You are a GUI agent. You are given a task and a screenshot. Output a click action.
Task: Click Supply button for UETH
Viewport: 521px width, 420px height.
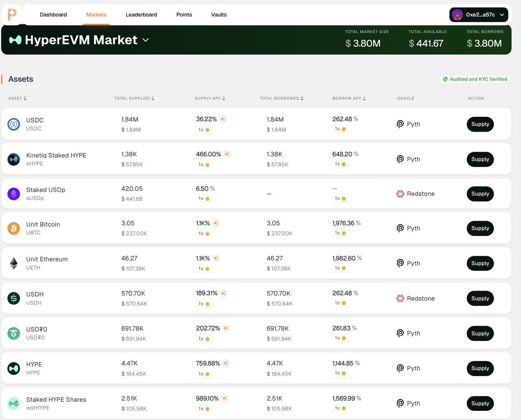click(480, 263)
